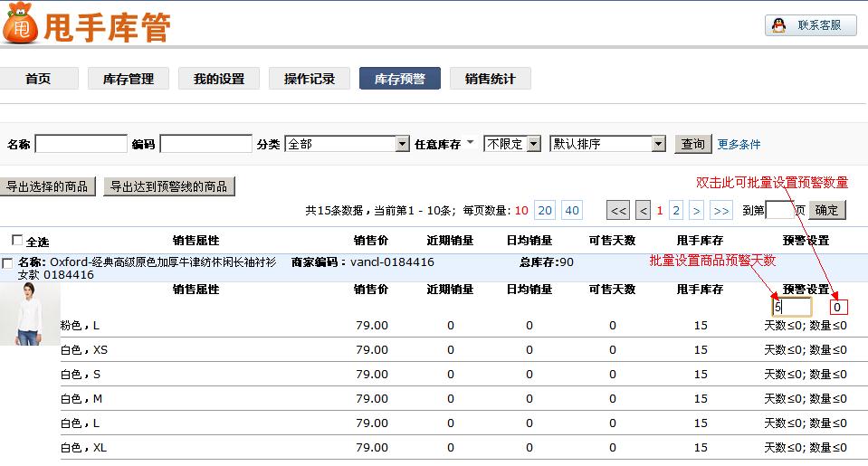The image size is (868, 466).
Task: Click the white shirt product thumbnail
Action: (30, 314)
